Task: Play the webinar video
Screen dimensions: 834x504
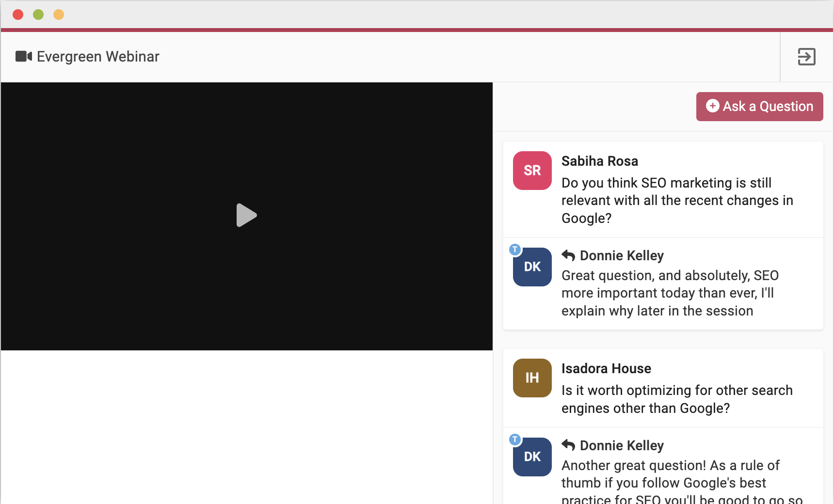Action: click(246, 215)
